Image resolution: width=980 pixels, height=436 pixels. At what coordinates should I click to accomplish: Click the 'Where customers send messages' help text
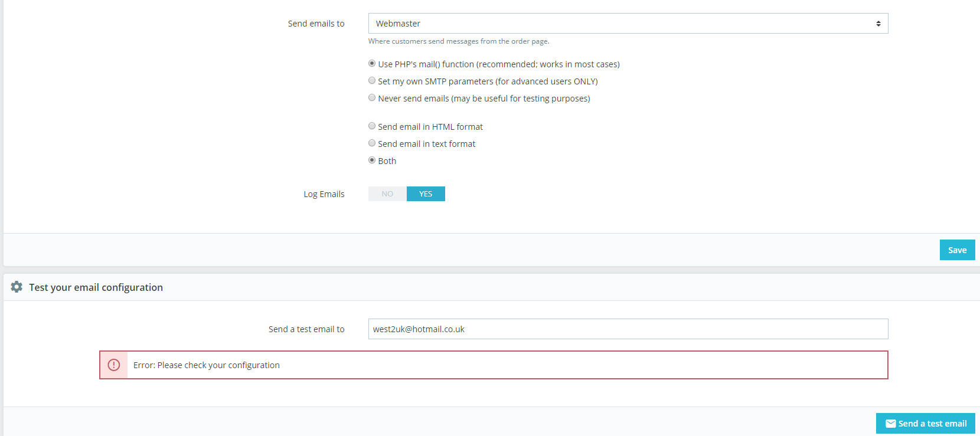click(459, 41)
